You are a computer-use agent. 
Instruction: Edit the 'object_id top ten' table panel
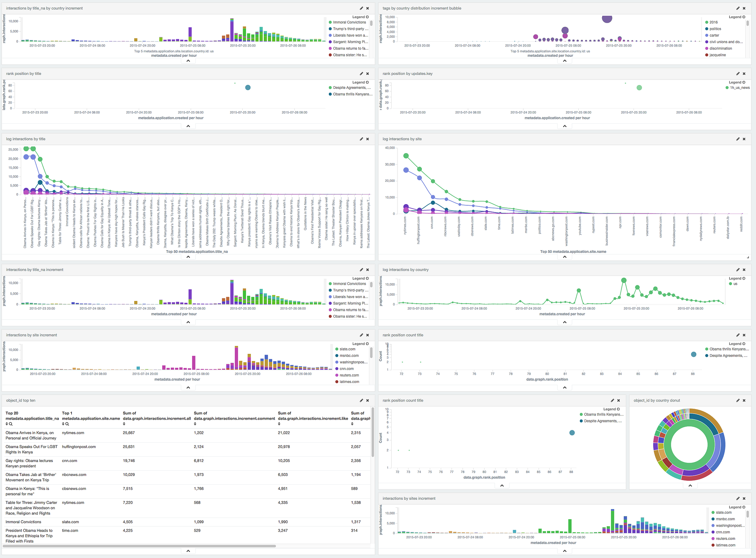361,401
